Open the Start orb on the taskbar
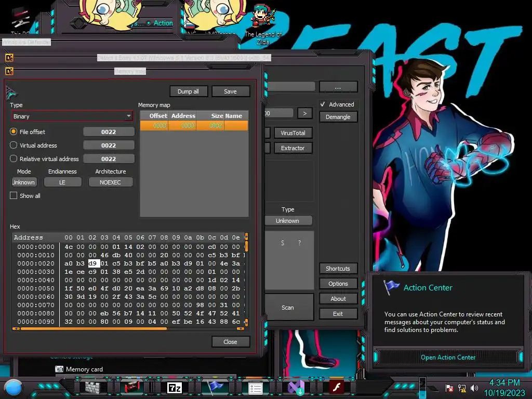The width and height of the screenshot is (532, 399). click(14, 388)
